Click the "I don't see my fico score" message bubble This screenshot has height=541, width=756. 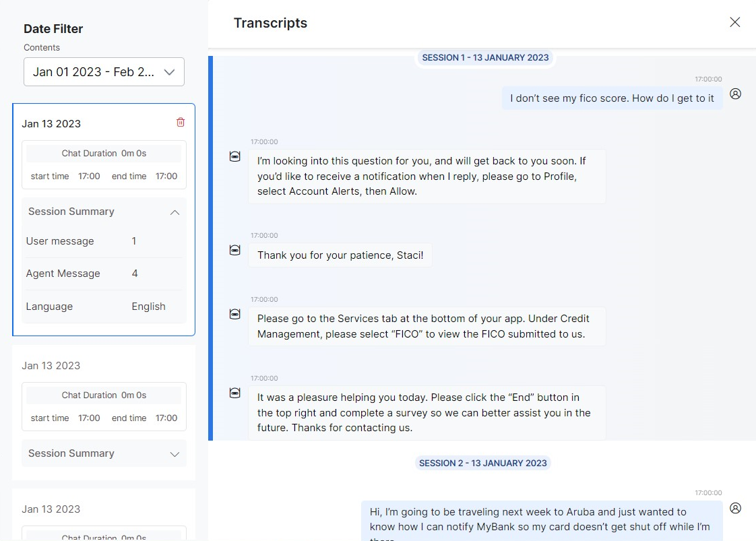[612, 98]
